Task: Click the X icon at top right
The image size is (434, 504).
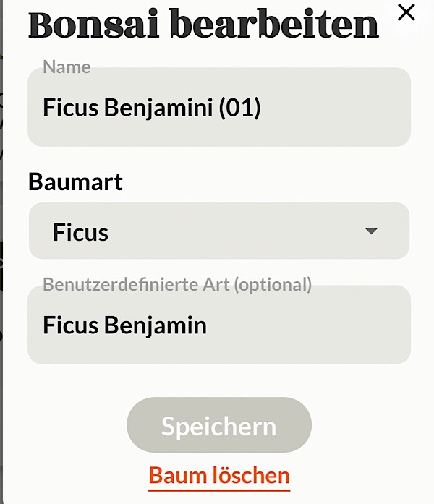Action: point(407,12)
